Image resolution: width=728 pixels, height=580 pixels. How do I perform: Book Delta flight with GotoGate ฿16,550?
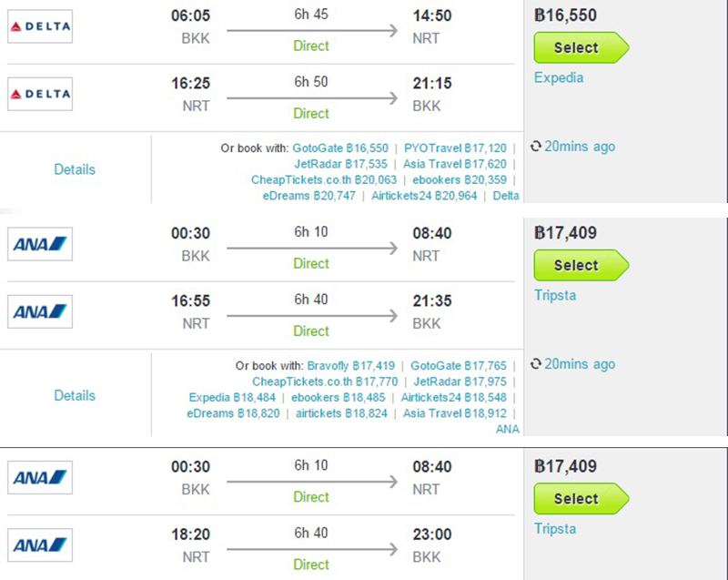pyautogui.click(x=340, y=148)
